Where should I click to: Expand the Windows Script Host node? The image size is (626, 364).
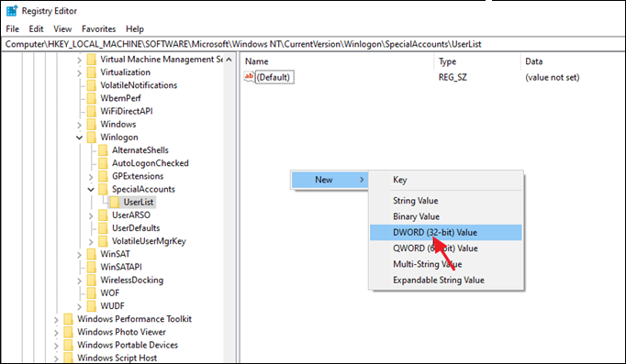point(56,358)
